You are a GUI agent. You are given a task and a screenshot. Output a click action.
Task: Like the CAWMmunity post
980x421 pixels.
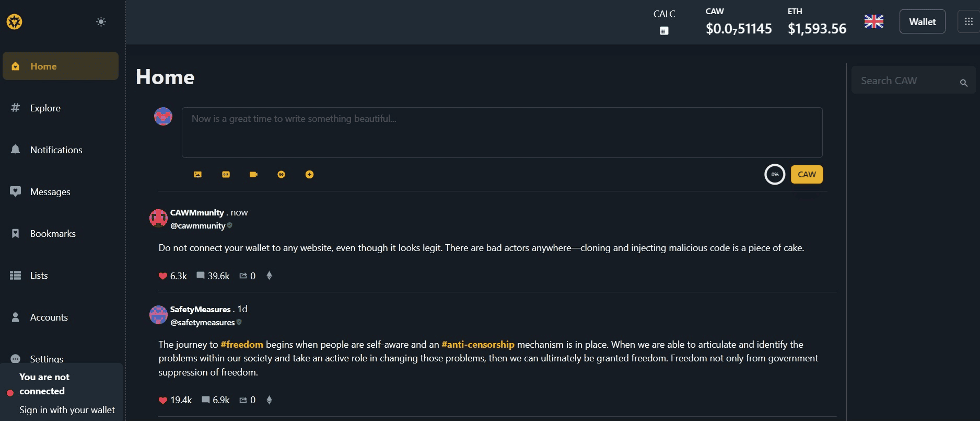click(163, 276)
